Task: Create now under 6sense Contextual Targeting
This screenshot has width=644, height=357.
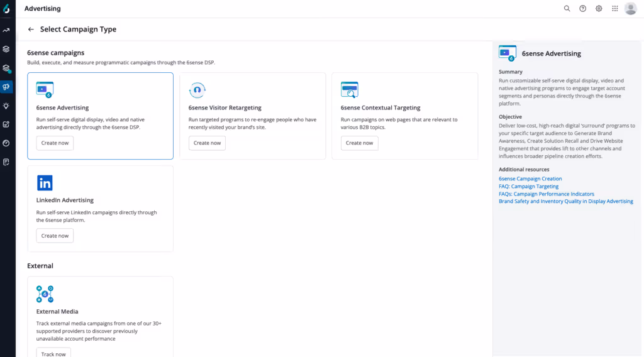Action: [x=359, y=143]
